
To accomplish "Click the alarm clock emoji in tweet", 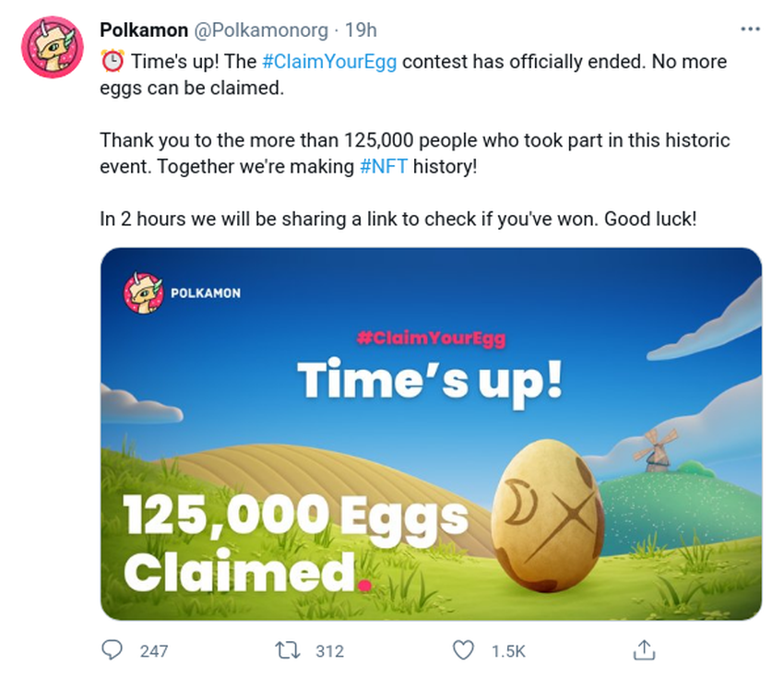I will [x=113, y=61].
